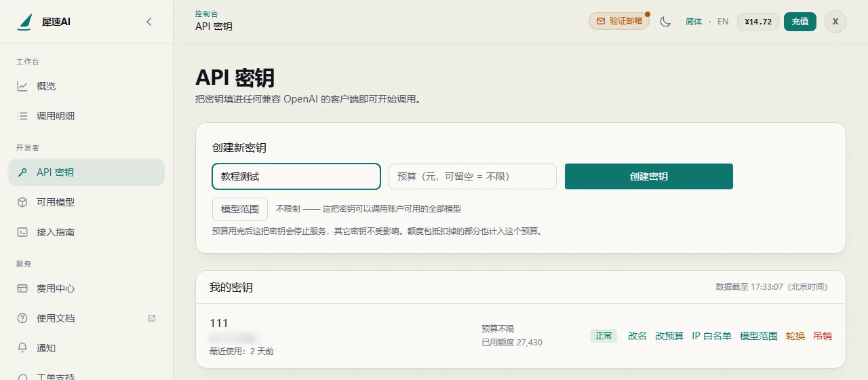
Task: Click 最近使用：2 天前 text
Action: [241, 351]
